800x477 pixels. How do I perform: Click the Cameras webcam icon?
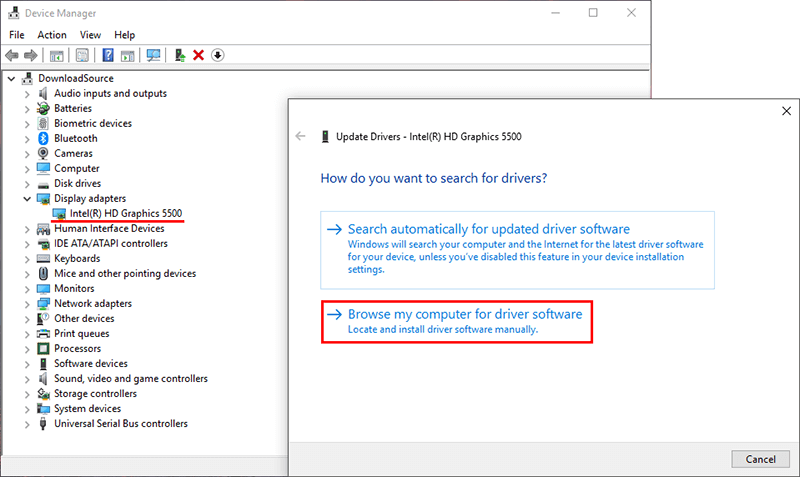(x=43, y=153)
